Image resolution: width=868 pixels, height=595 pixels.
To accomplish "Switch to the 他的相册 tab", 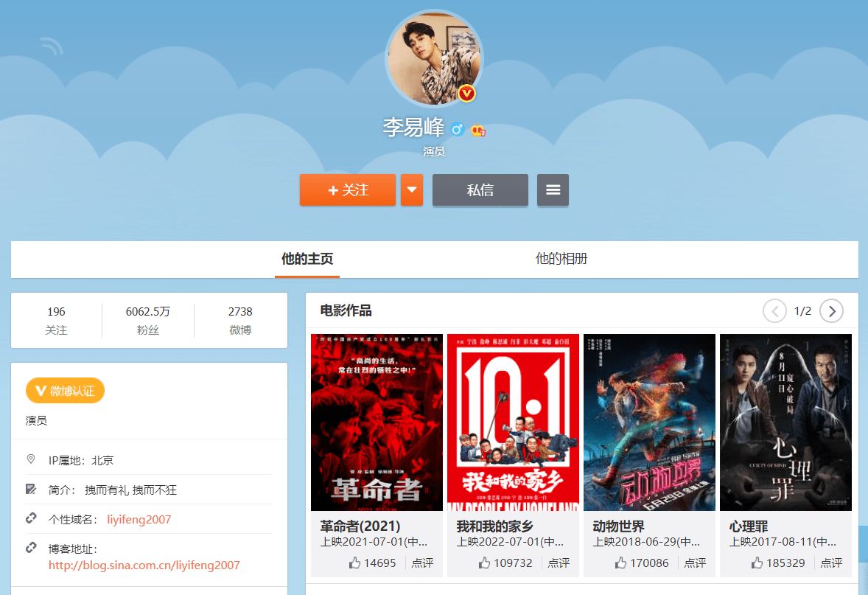I will (x=561, y=259).
